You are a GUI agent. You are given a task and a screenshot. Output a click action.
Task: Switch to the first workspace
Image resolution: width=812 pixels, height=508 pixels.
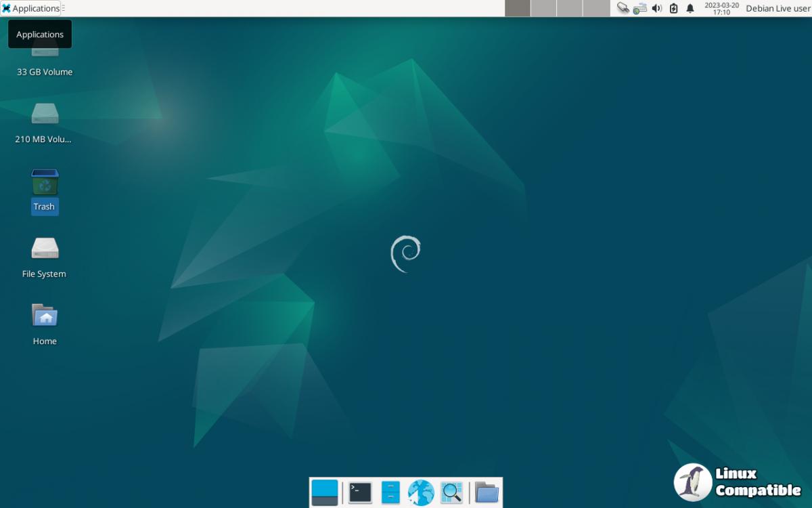point(518,8)
